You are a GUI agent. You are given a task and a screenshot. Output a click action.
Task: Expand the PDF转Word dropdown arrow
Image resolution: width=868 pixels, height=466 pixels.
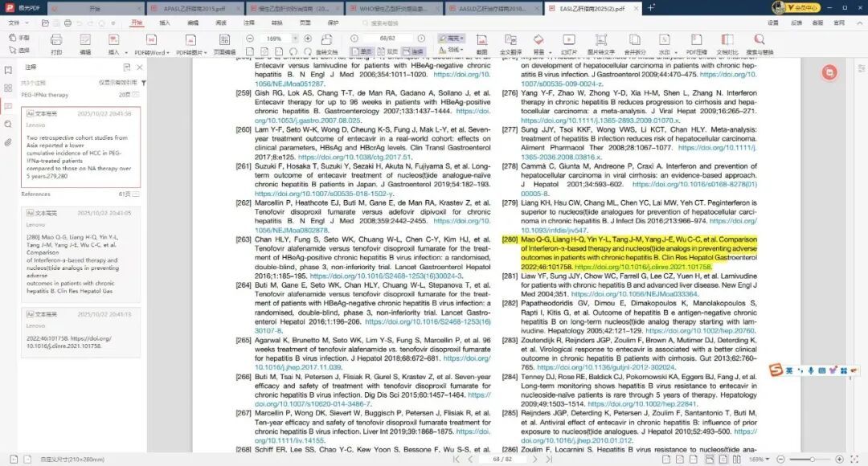coord(167,52)
